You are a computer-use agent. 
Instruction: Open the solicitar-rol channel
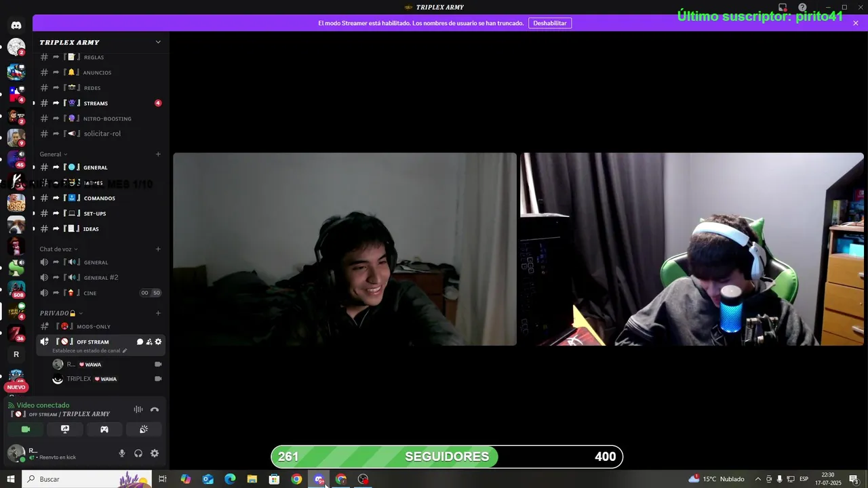click(x=100, y=134)
